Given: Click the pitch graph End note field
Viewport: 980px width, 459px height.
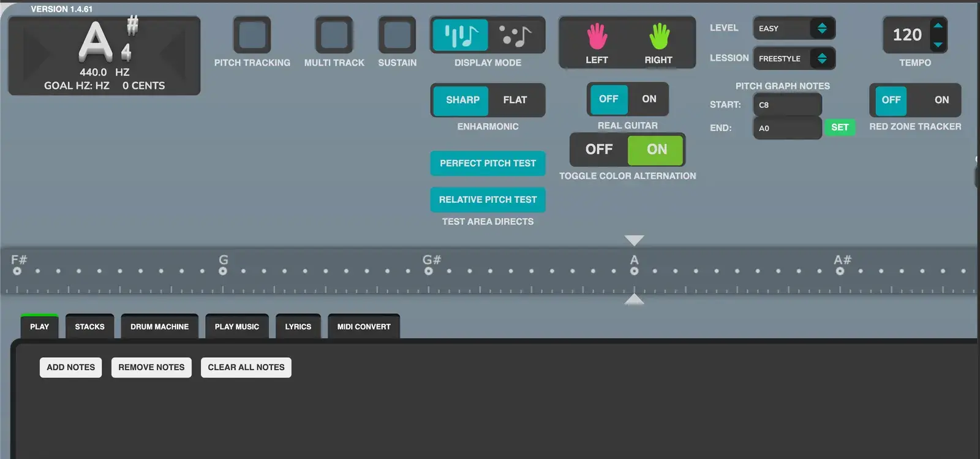Looking at the screenshot, I should [788, 128].
